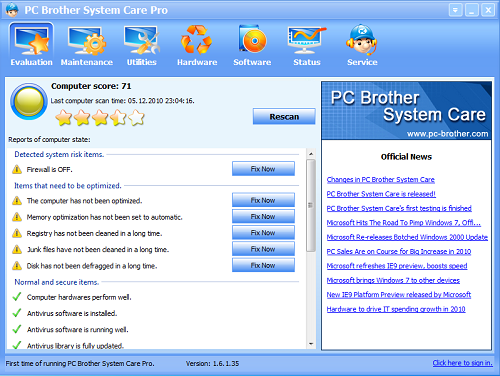This screenshot has height=376, width=500.
Task: Open the Status graph monitor icon
Action: pyautogui.click(x=307, y=40)
